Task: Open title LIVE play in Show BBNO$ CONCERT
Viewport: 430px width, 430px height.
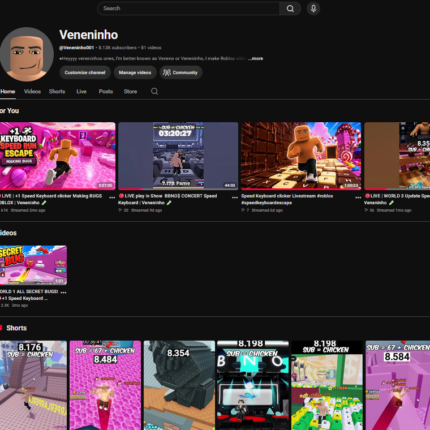Action: coord(168,199)
